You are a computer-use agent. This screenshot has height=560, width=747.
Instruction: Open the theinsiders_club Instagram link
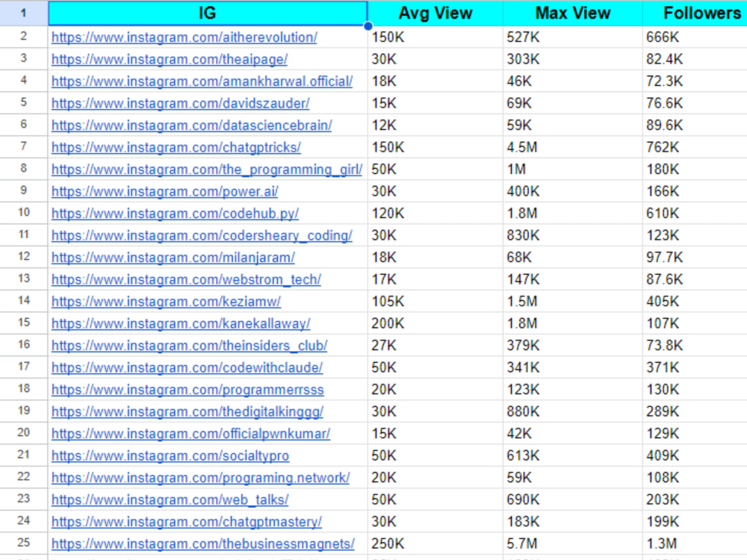(190, 346)
